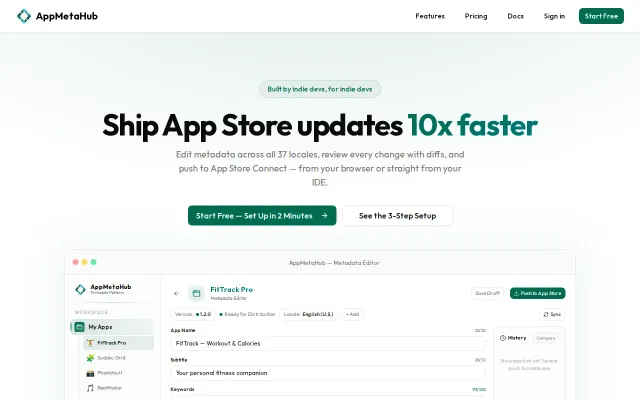Click the Start Free header button

click(x=601, y=16)
